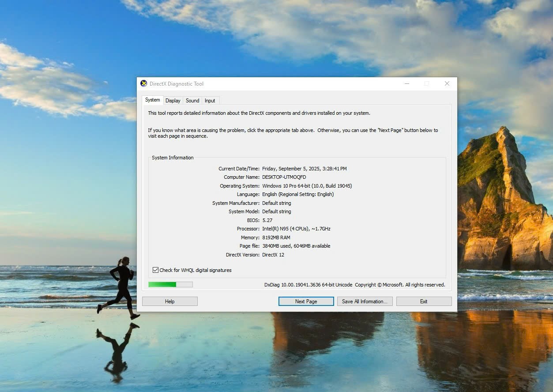
Task: Select the System tab
Action: point(153,100)
